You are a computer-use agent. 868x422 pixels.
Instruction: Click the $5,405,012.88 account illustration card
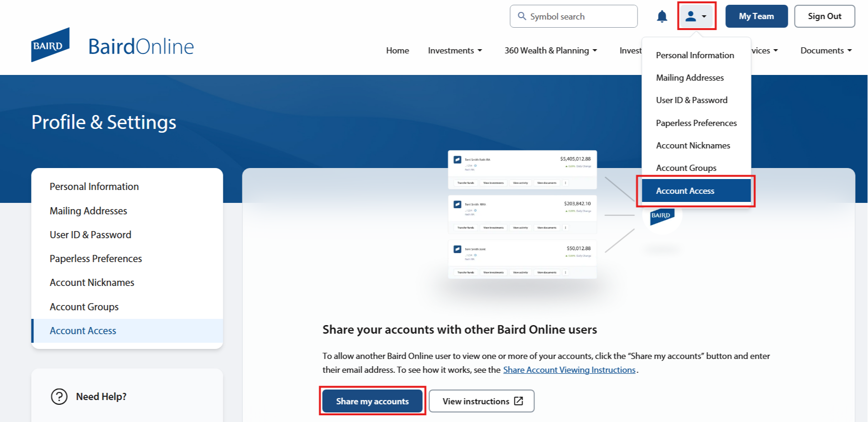523,170
